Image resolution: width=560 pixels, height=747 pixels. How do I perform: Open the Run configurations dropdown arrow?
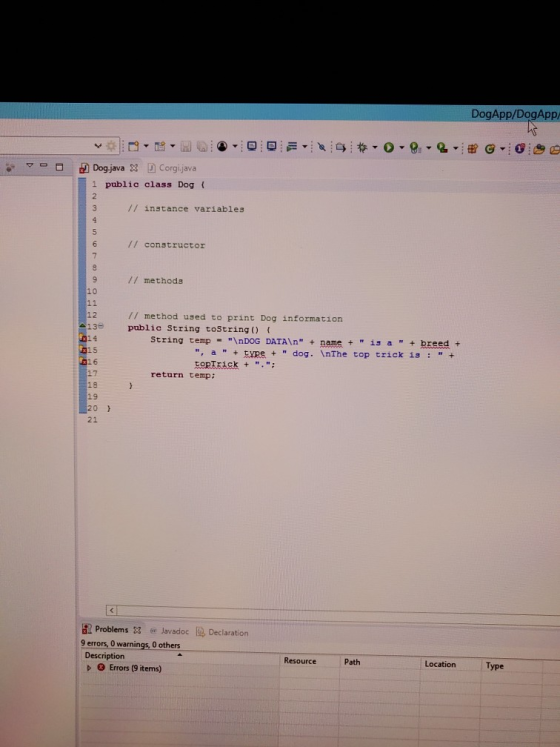(401, 148)
